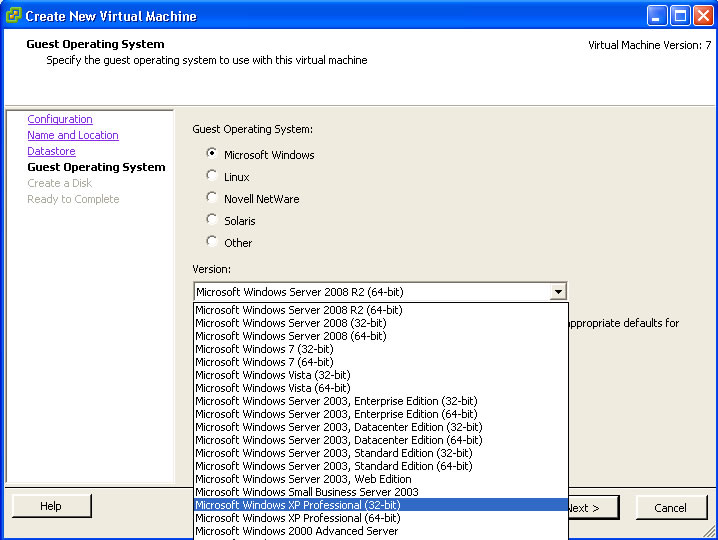Screen dimensions: 718x540
Task: Pick Microsoft Windows Server 2008 (64-bit)
Action: (x=381, y=336)
